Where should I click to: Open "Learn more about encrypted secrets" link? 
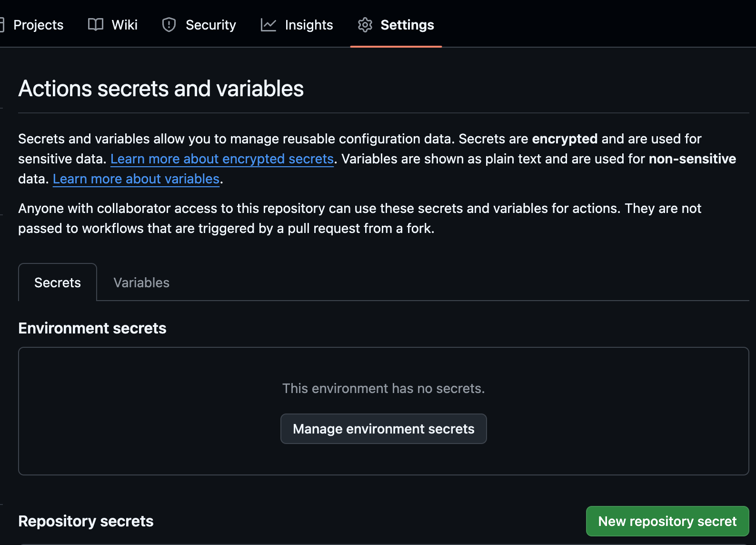222,159
